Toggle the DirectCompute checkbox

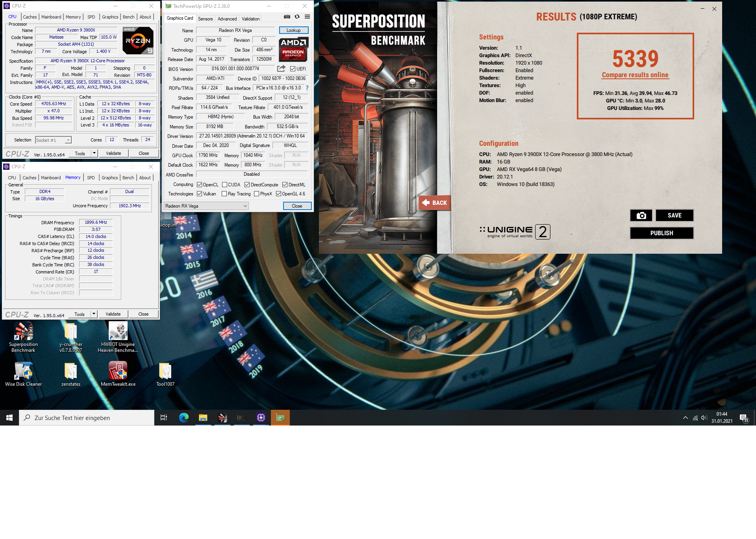click(247, 185)
